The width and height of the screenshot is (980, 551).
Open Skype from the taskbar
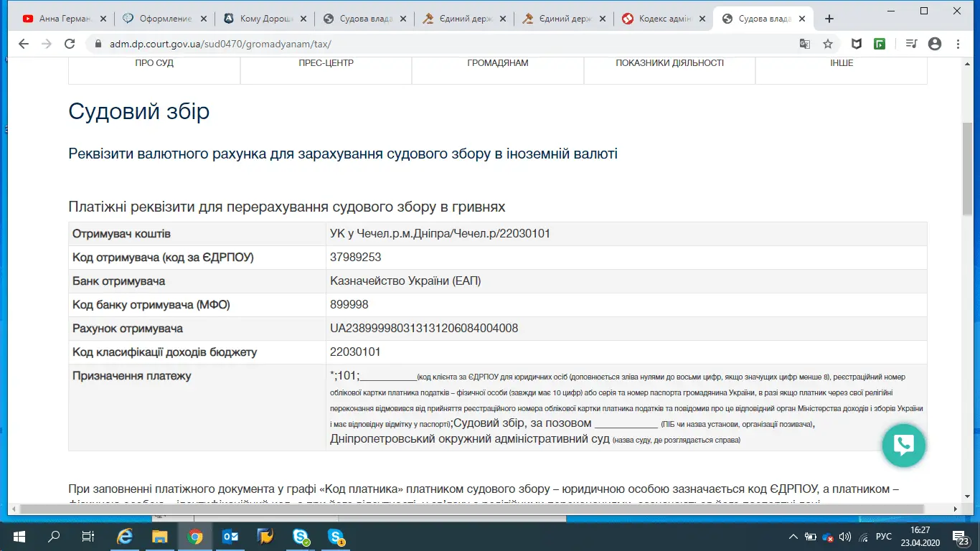click(301, 536)
